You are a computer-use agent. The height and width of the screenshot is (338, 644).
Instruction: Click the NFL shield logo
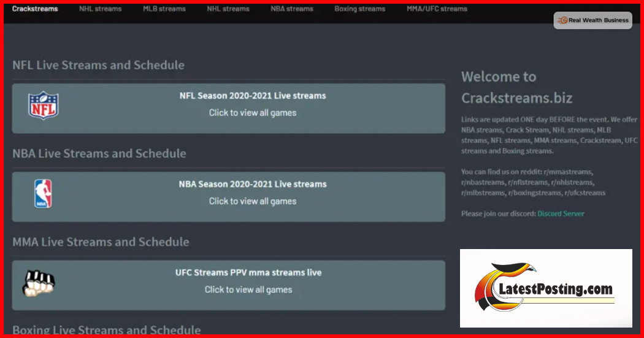tap(43, 106)
